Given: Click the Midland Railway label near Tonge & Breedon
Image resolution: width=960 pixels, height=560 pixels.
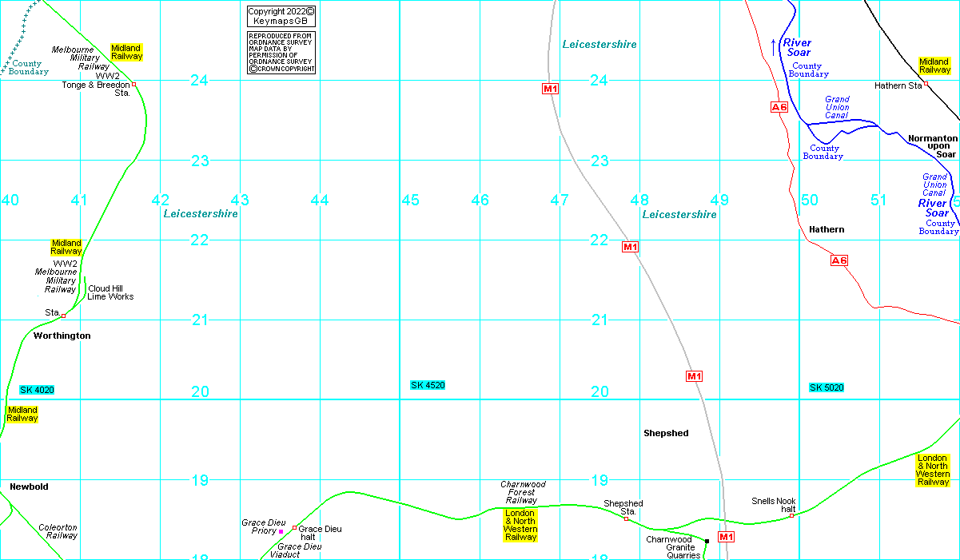Looking at the screenshot, I should coord(126,52).
